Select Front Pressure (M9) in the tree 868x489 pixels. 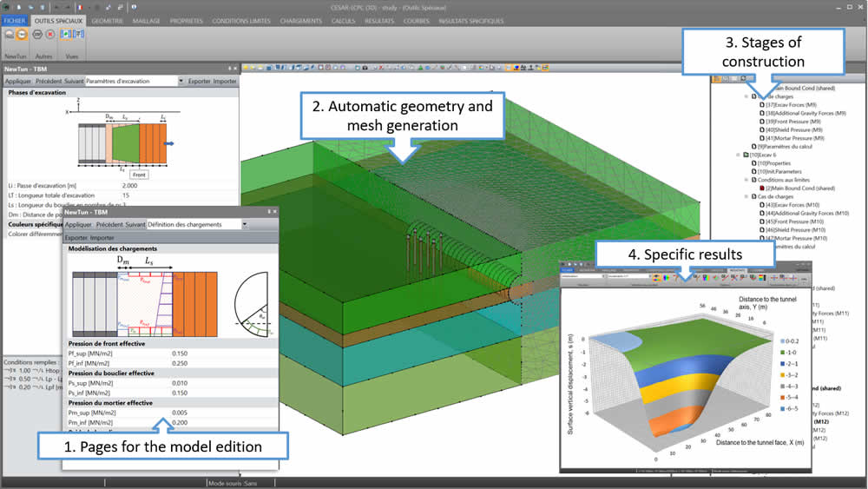pos(794,121)
